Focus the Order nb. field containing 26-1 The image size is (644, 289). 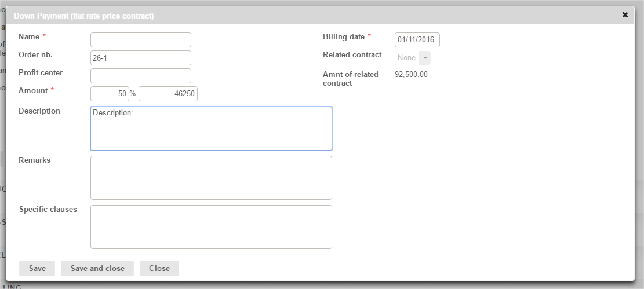pyautogui.click(x=141, y=58)
